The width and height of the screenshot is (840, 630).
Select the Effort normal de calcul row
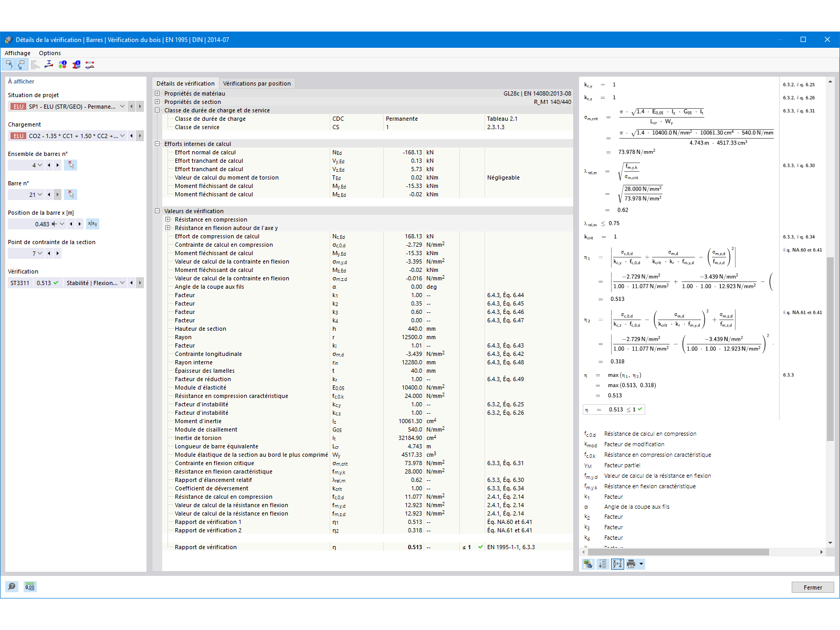tap(367, 152)
